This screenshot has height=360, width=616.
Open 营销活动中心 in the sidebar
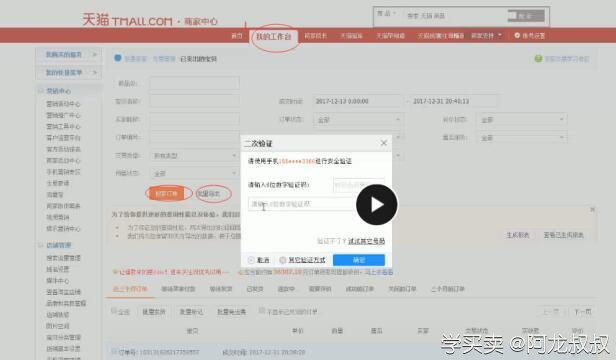click(63, 104)
